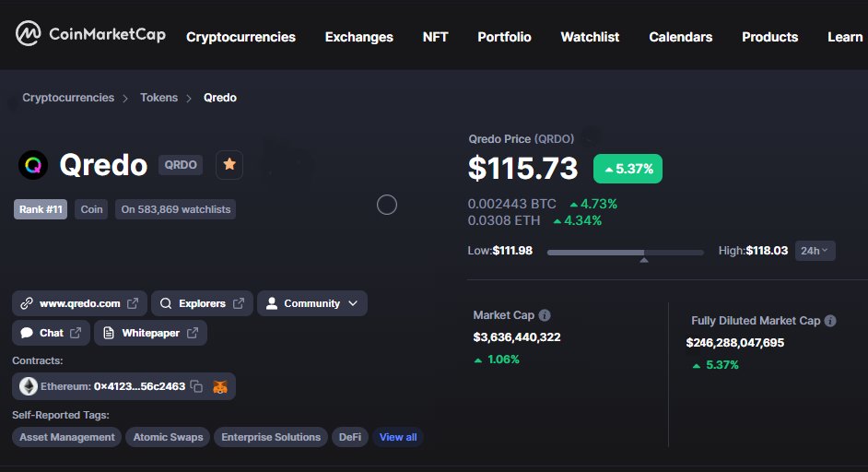Select the Atomic Swaps tag

click(168, 437)
